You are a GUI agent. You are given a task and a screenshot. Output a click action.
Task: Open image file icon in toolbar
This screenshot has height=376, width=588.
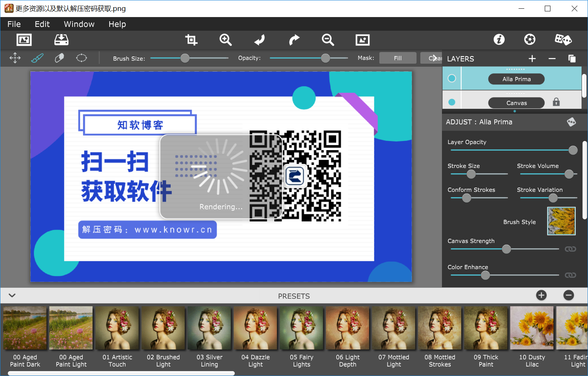tap(24, 40)
